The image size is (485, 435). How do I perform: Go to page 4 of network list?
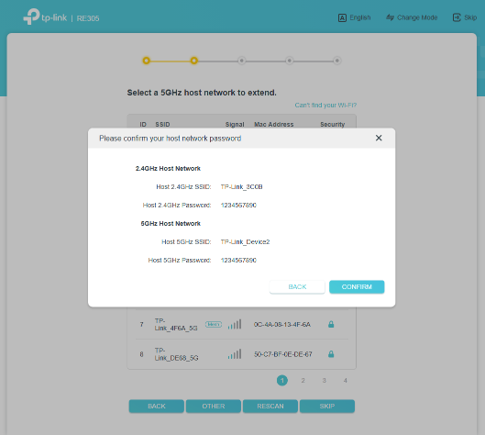(345, 380)
